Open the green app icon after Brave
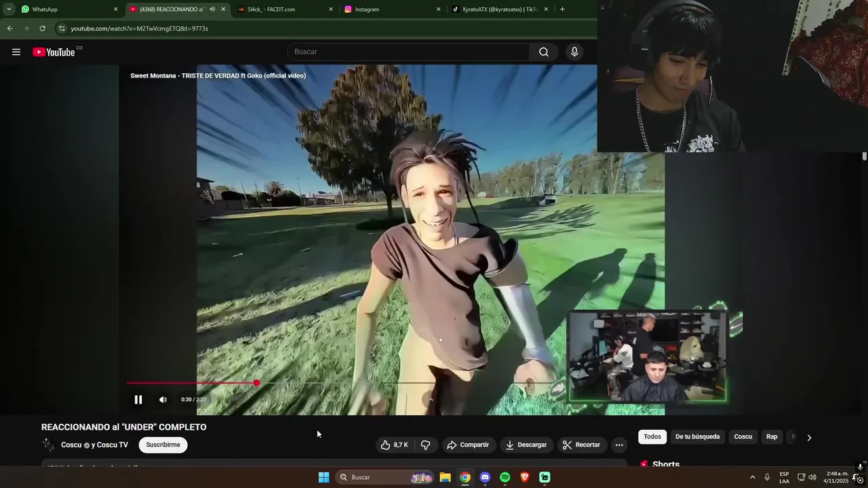868x488 pixels. (545, 477)
